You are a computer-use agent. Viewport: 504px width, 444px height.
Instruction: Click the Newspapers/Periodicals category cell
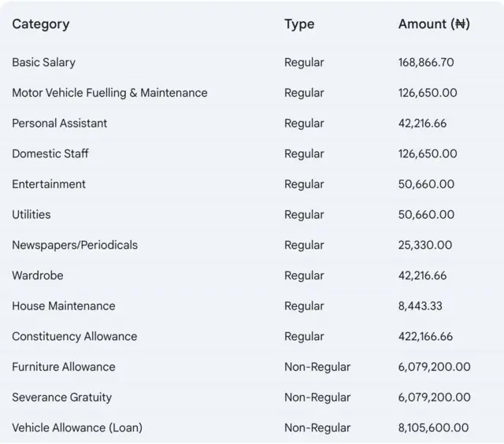pyautogui.click(x=75, y=245)
